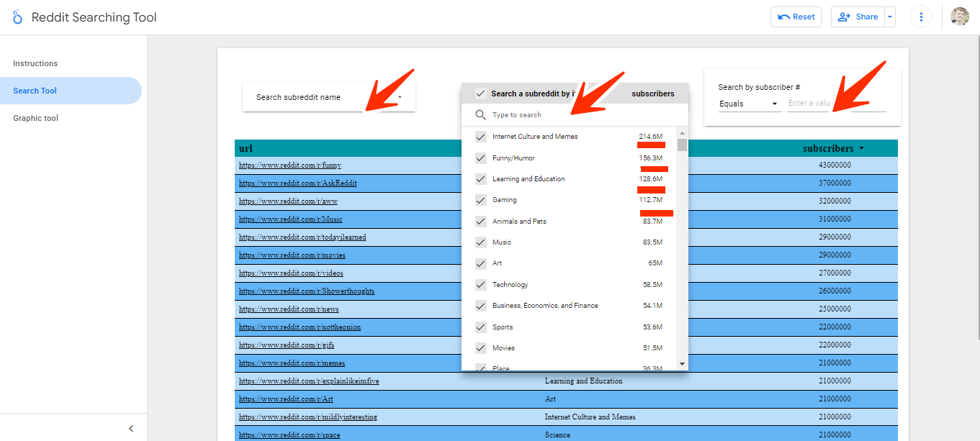This screenshot has width=980, height=441.
Task: Open the user profile avatar
Action: [960, 17]
